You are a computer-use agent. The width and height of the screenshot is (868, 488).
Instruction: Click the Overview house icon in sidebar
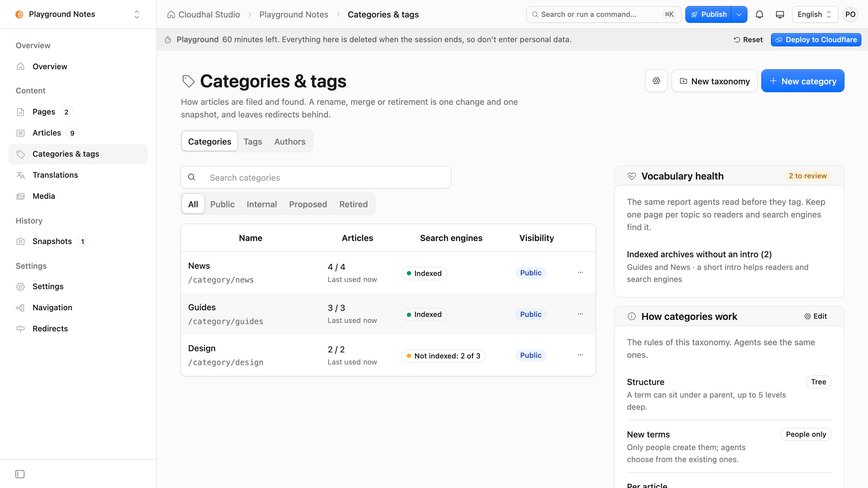point(20,66)
